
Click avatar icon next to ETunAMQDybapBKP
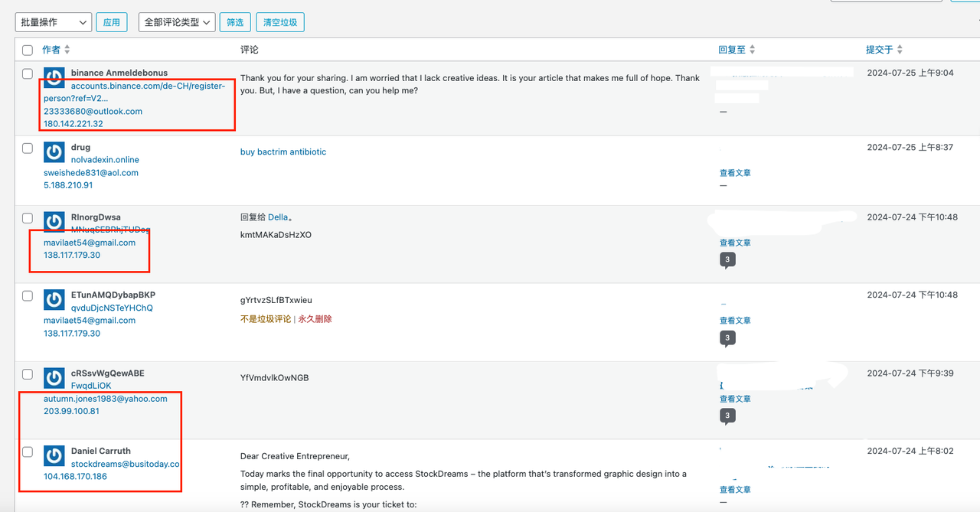54,300
